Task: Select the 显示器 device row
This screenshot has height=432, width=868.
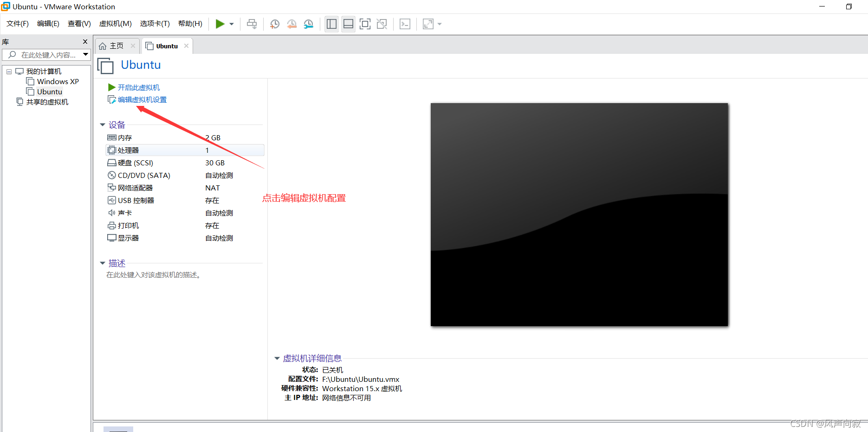Action: pyautogui.click(x=185, y=238)
